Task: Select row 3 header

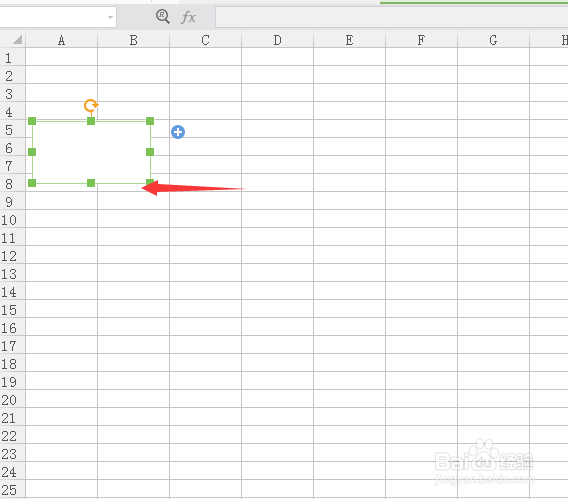Action: point(12,93)
